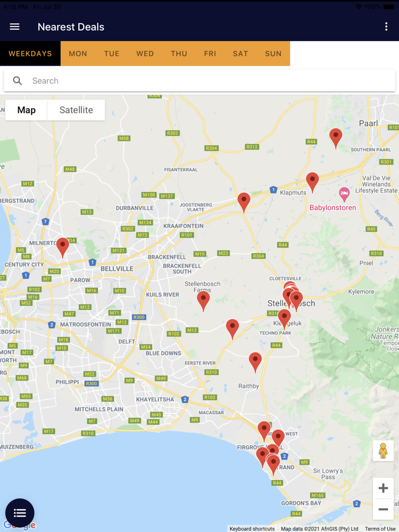Open Keyboard shortcuts link
Viewport: 399px width, 532px height.
(252, 529)
